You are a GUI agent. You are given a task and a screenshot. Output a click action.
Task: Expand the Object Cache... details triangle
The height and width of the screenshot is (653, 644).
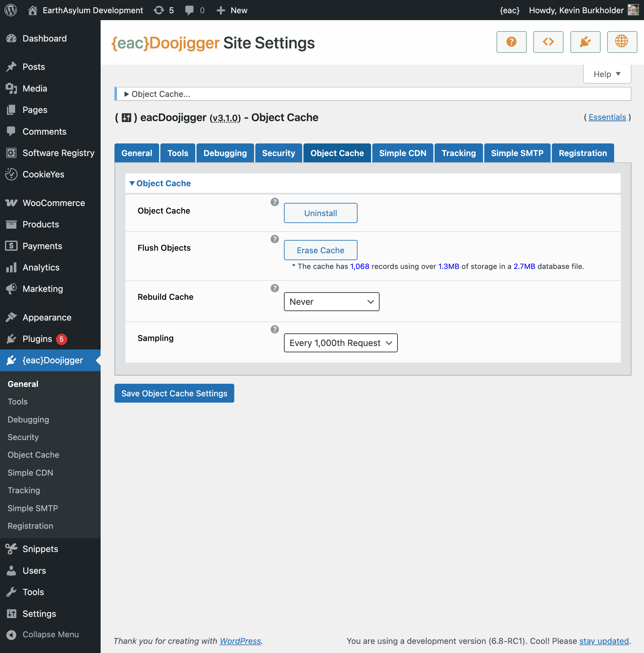coord(127,94)
